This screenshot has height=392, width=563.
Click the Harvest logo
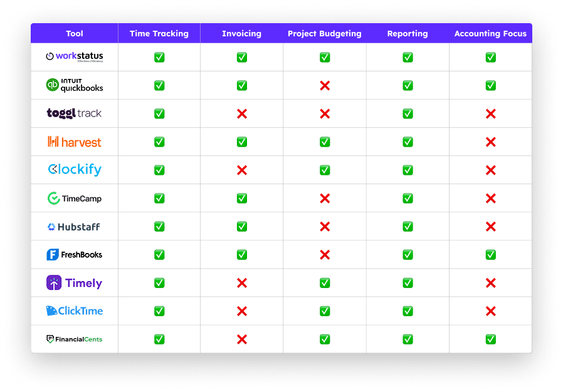(74, 142)
